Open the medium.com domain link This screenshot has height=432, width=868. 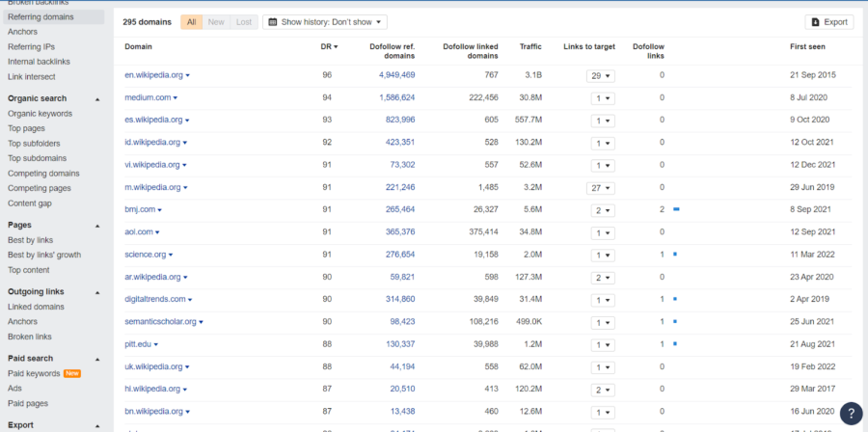coord(148,97)
